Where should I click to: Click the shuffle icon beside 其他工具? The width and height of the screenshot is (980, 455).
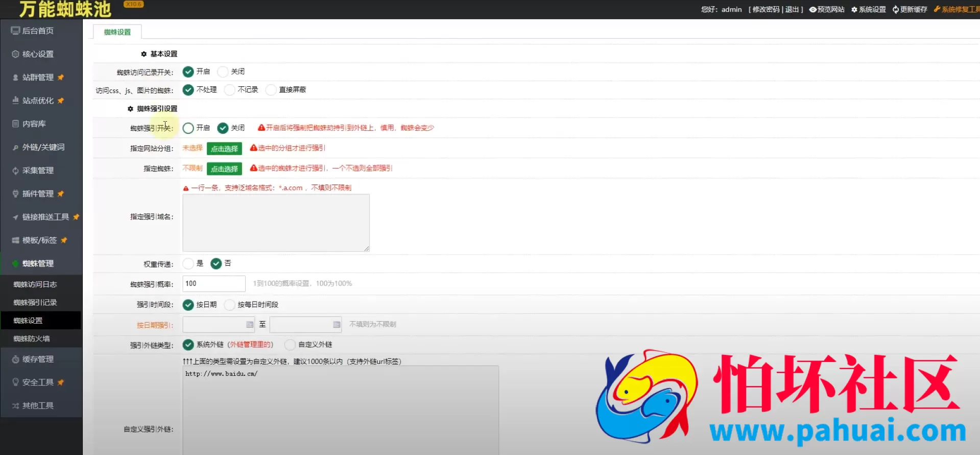(x=15, y=406)
